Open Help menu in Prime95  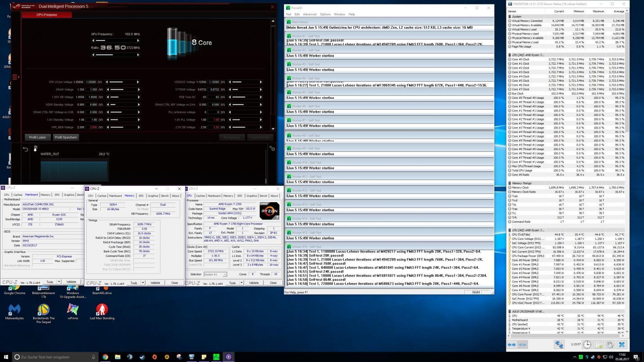pyautogui.click(x=352, y=14)
